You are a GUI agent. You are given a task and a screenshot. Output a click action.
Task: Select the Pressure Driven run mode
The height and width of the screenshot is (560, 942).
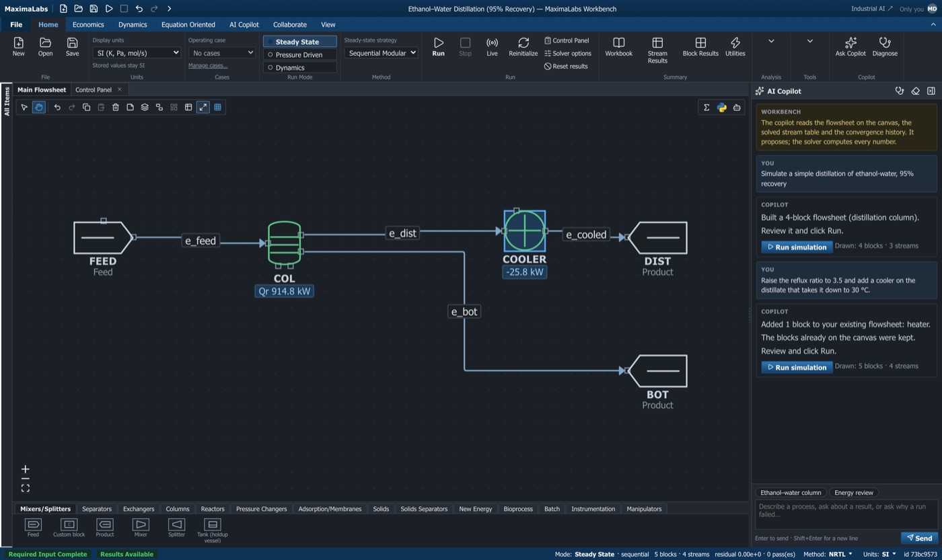click(300, 54)
